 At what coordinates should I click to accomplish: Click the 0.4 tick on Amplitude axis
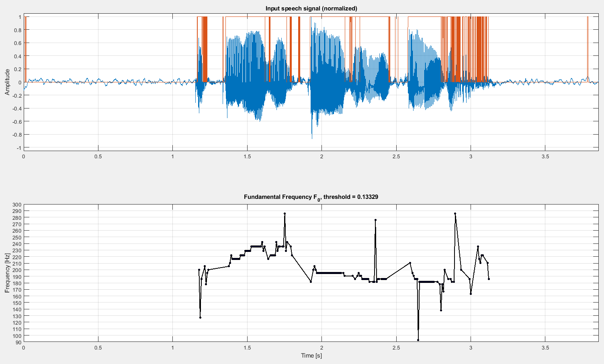18,56
